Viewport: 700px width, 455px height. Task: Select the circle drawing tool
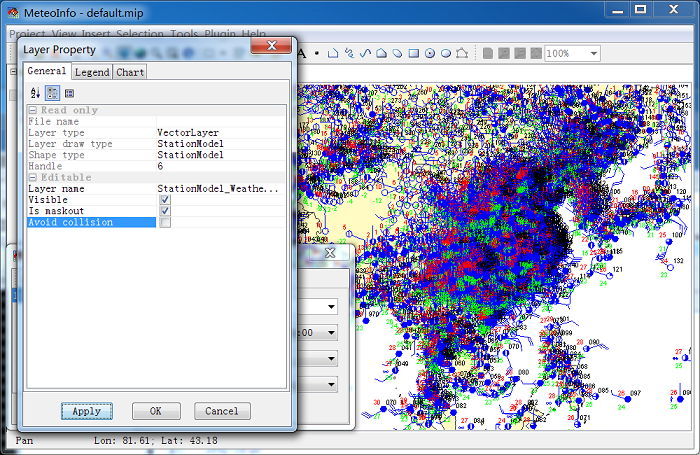pyautogui.click(x=429, y=53)
